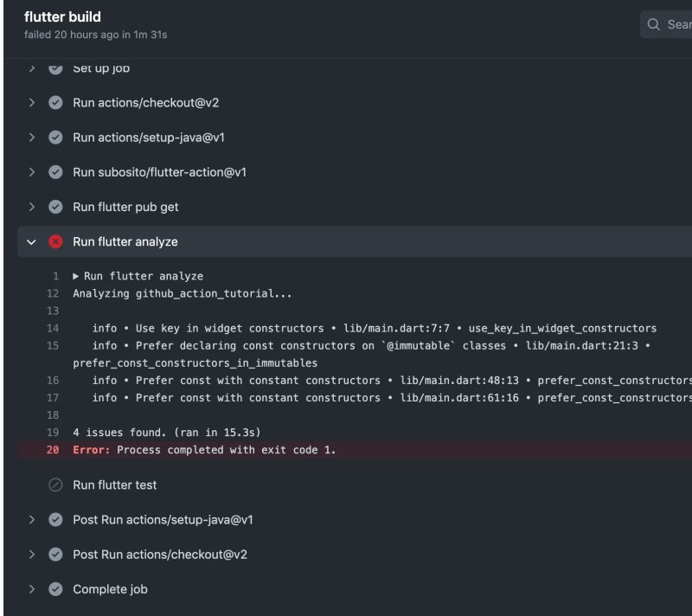This screenshot has width=692, height=616.
Task: Click '4 issues found. (ran in 15.3s)' text
Action: [x=167, y=433]
